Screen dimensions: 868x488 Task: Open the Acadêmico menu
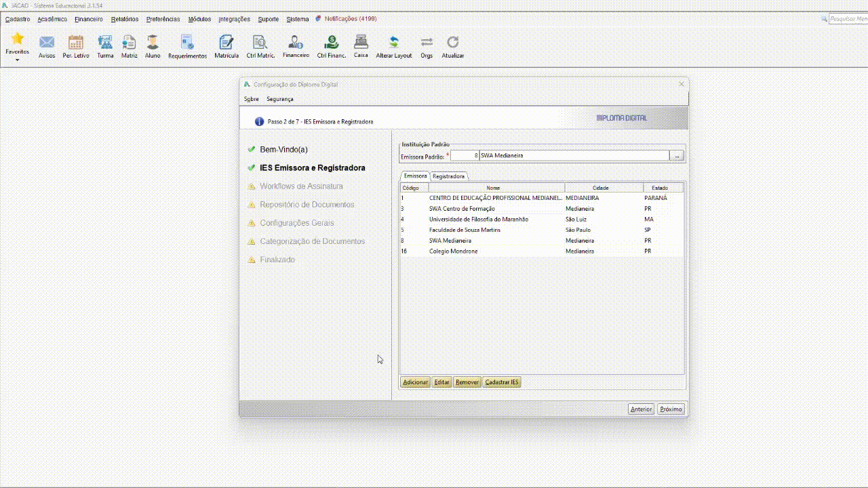(52, 19)
